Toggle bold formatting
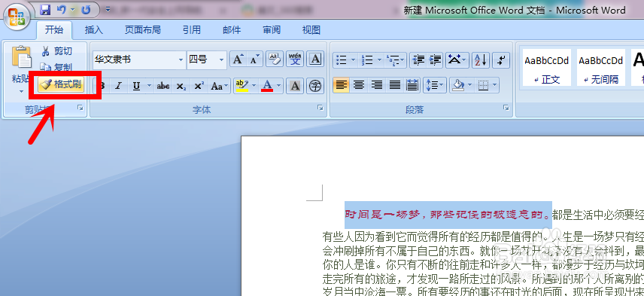The width and height of the screenshot is (644, 296). pos(102,86)
